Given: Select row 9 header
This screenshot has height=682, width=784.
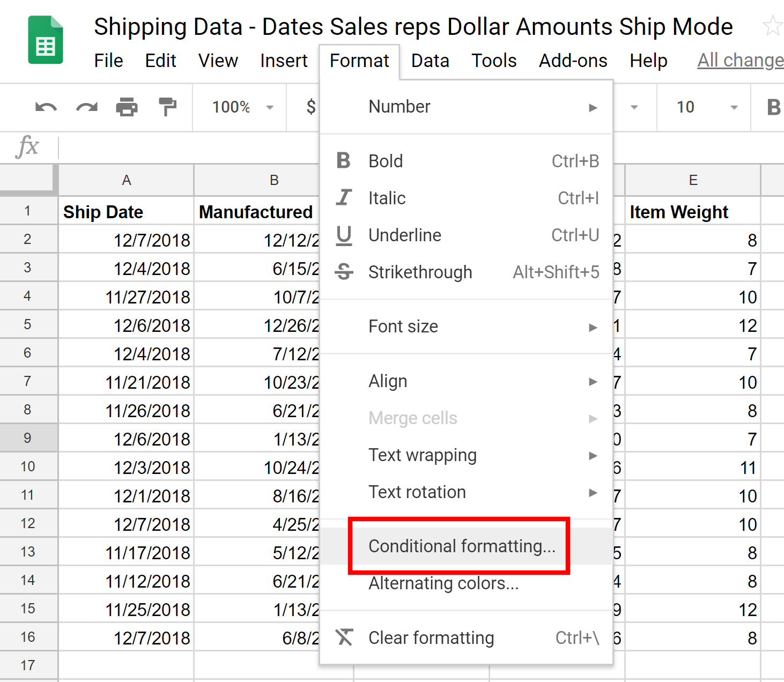Looking at the screenshot, I should point(28,438).
